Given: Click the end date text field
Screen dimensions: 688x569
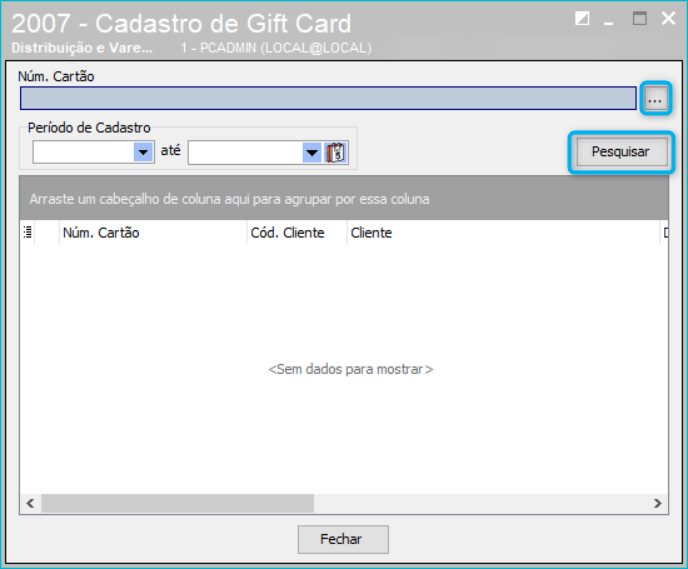Looking at the screenshot, I should pyautogui.click(x=245, y=153).
